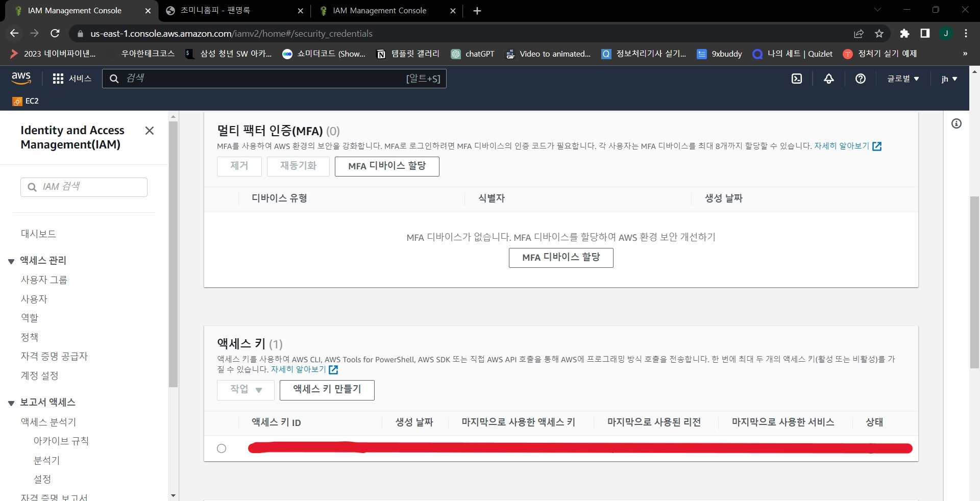This screenshot has height=501, width=980.
Task: Share this page from the address bar
Action: (859, 33)
